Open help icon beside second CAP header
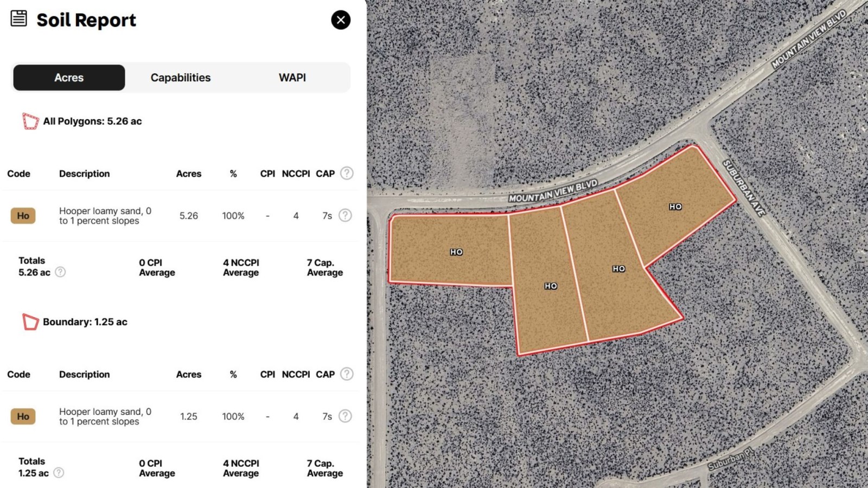This screenshot has height=488, width=868. coord(347,374)
